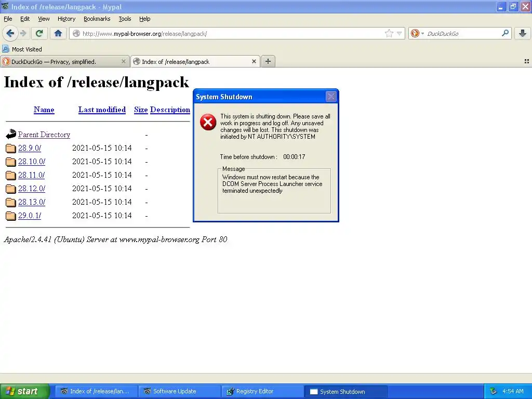The image size is (532, 399).
Task: Switch to the Software Update taskbar item
Action: click(x=180, y=391)
